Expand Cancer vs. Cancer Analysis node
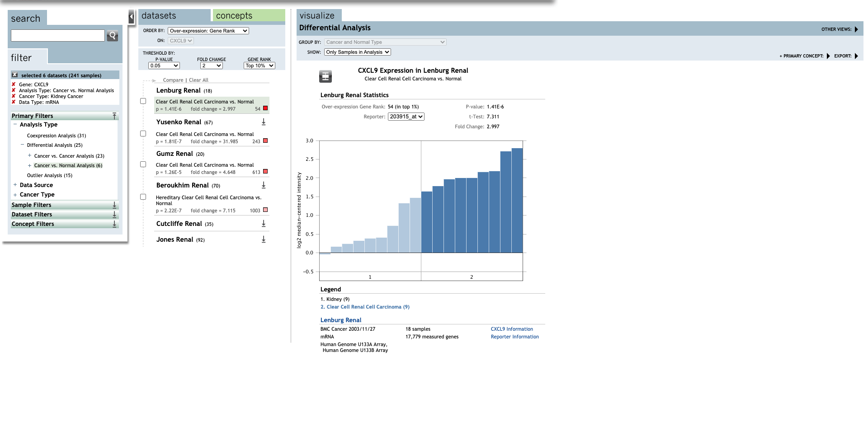This screenshot has width=868, height=436. click(30, 155)
